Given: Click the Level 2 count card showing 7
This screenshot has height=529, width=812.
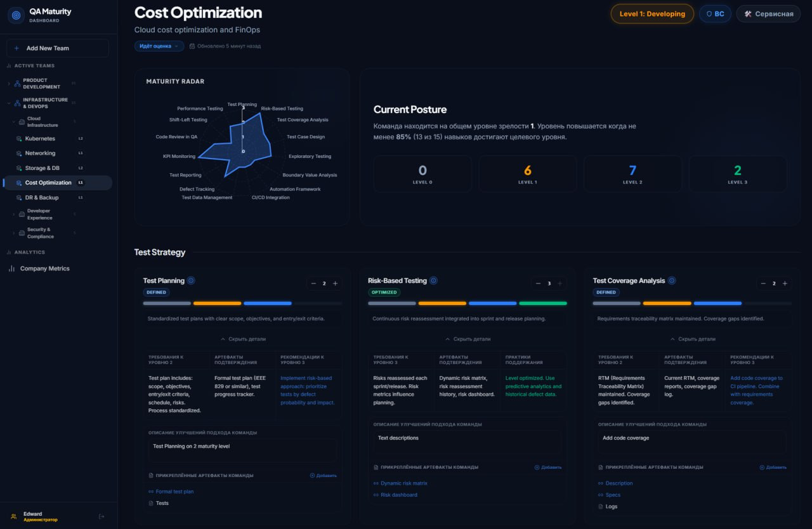Looking at the screenshot, I should 632,174.
